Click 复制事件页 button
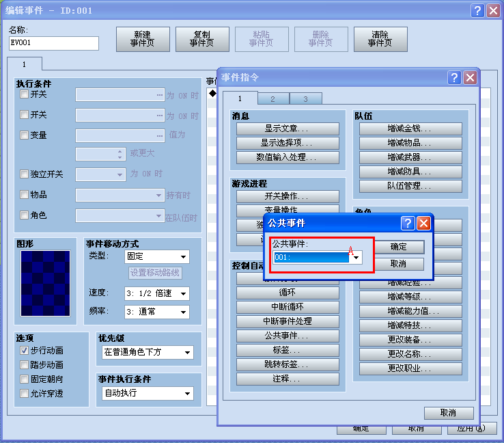Viewport: 504px width, 443px height. (202, 39)
